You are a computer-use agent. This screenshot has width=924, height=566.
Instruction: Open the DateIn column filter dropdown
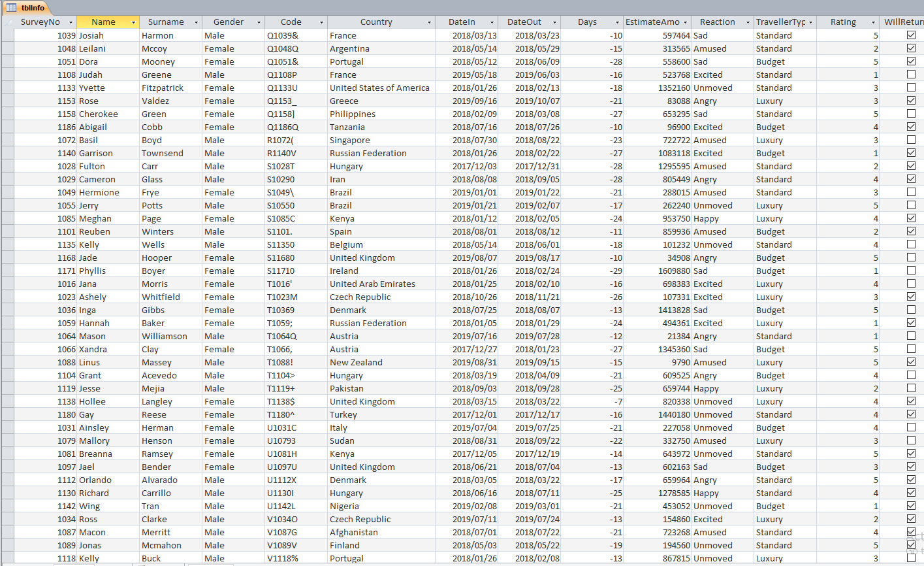(492, 22)
